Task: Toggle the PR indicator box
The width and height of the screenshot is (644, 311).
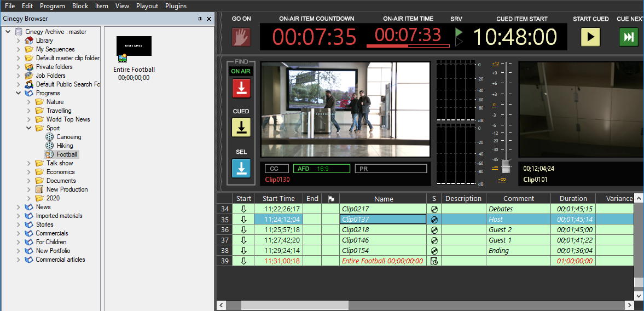Action: coord(391,169)
